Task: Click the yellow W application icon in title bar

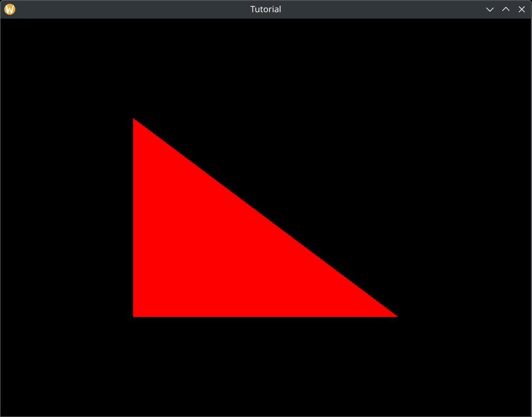Action: click(x=10, y=10)
